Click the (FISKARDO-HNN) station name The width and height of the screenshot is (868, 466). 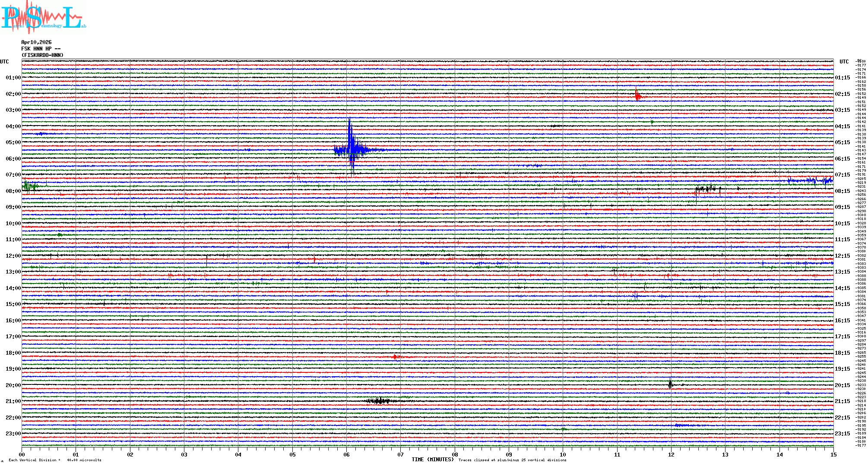[42, 55]
